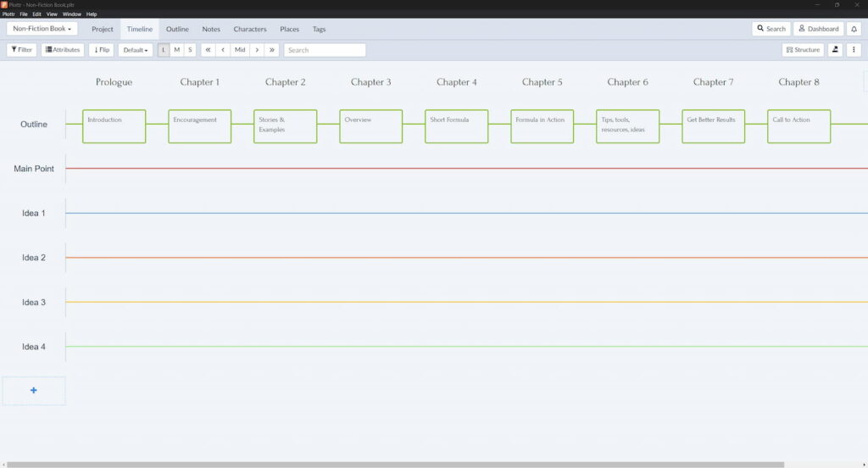Open the three-dot more options menu

pos(854,50)
